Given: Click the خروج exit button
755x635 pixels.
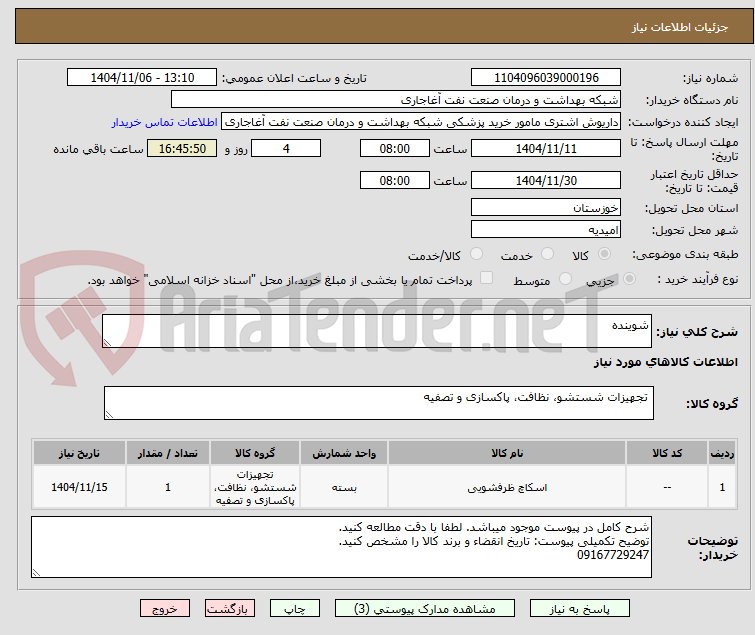Looking at the screenshot, I should click(165, 609).
